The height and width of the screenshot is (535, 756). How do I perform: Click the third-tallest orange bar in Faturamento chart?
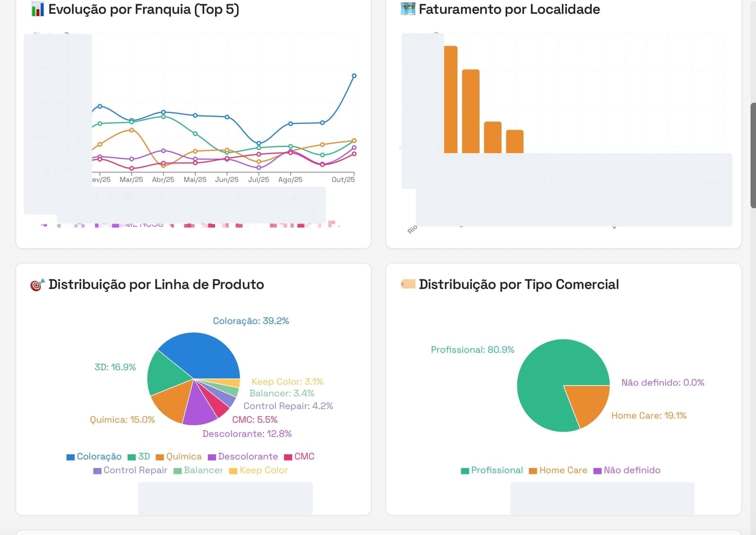493,137
